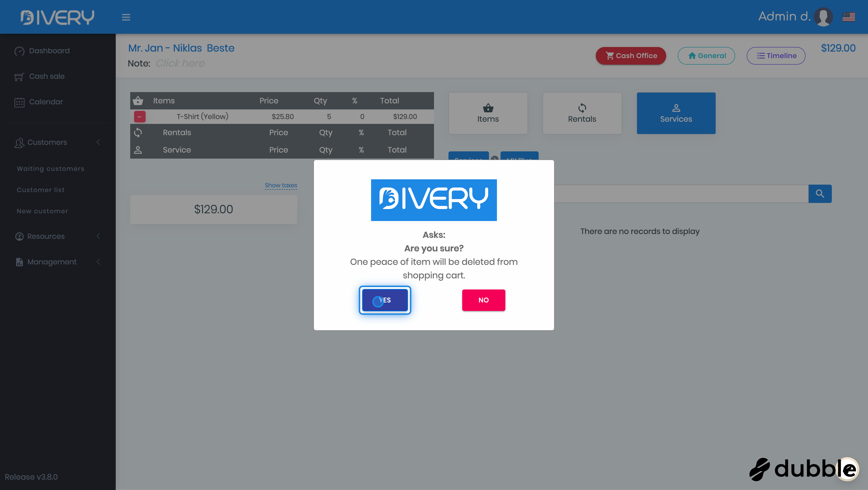Image resolution: width=868 pixels, height=490 pixels.
Task: Click the Note 'Click here' field
Action: tap(180, 63)
